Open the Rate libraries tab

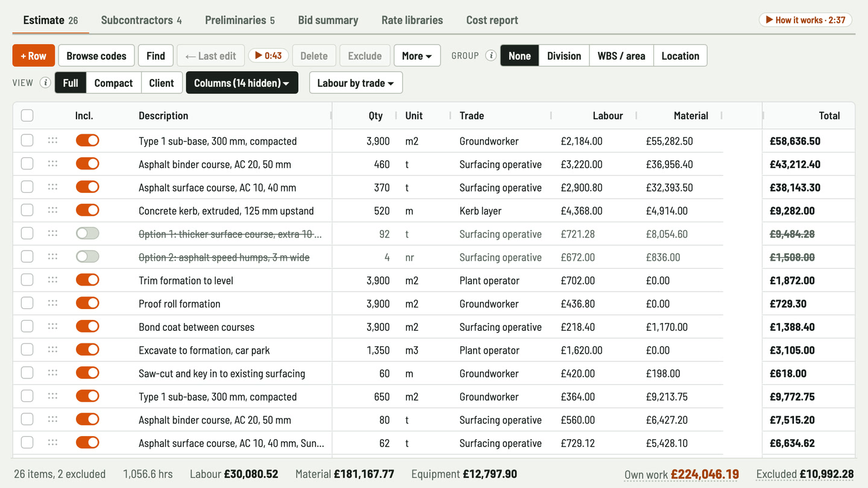click(x=412, y=20)
